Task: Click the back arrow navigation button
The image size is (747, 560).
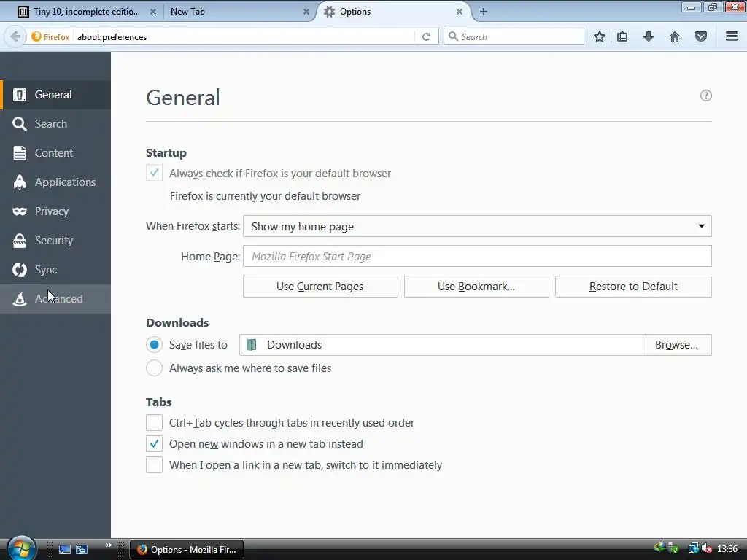Action: 15,36
